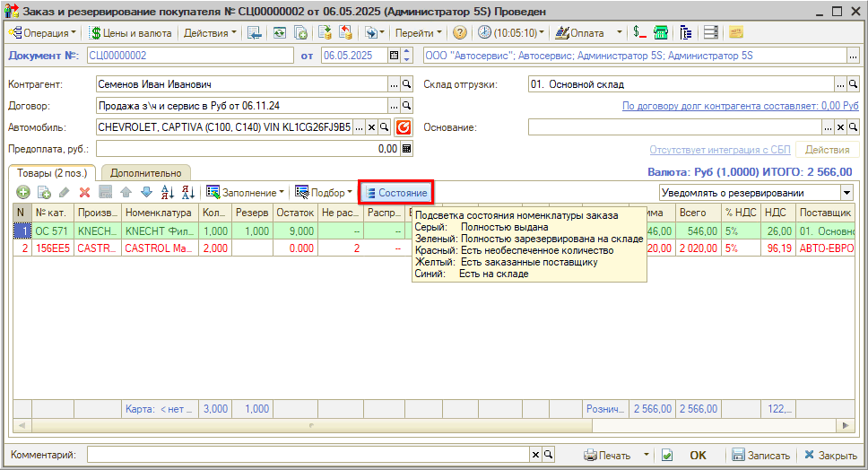Open the Операция menu

42,32
